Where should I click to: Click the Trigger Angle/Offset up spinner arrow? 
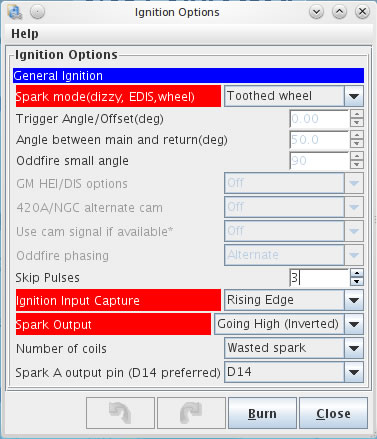(357, 114)
